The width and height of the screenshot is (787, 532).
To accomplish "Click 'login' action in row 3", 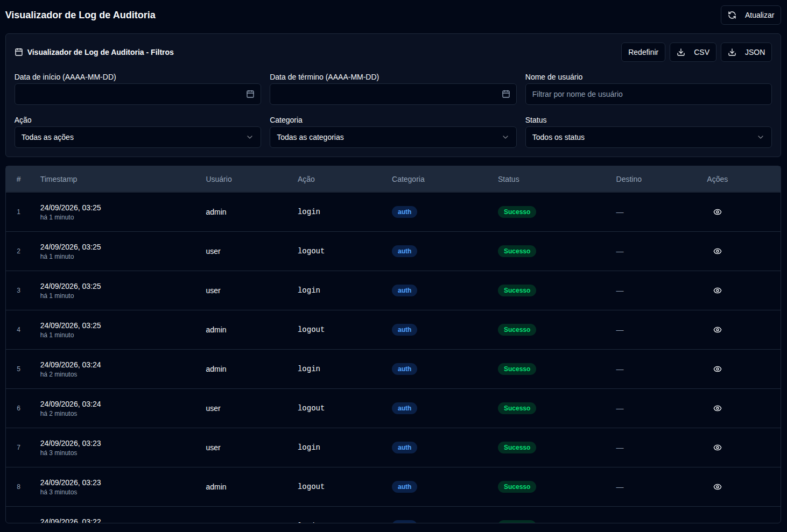I will [x=309, y=290].
